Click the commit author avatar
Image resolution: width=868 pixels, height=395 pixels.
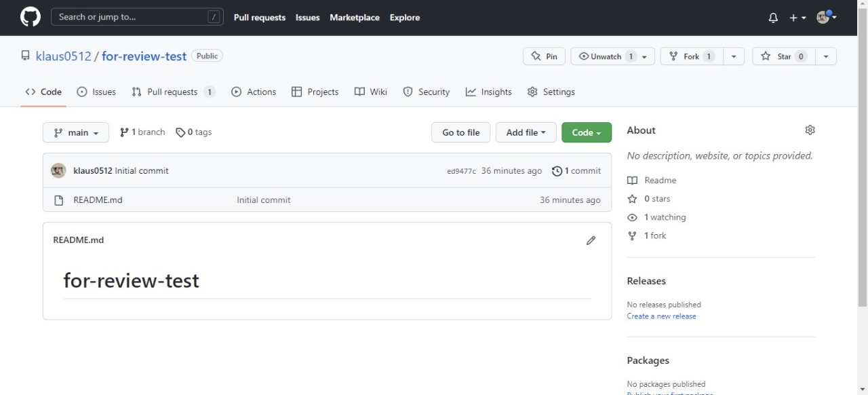pyautogui.click(x=58, y=171)
